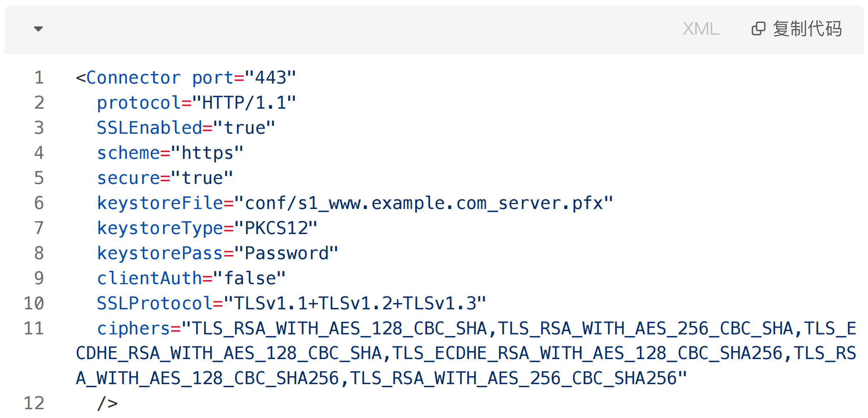Click line number 1 in the gutter
The height and width of the screenshot is (418, 868).
39,78
